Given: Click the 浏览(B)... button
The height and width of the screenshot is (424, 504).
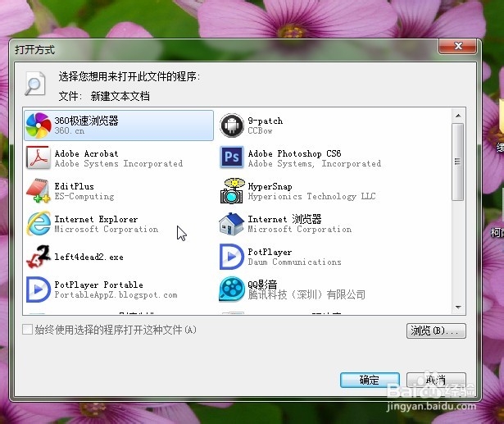Looking at the screenshot, I should [x=436, y=331].
